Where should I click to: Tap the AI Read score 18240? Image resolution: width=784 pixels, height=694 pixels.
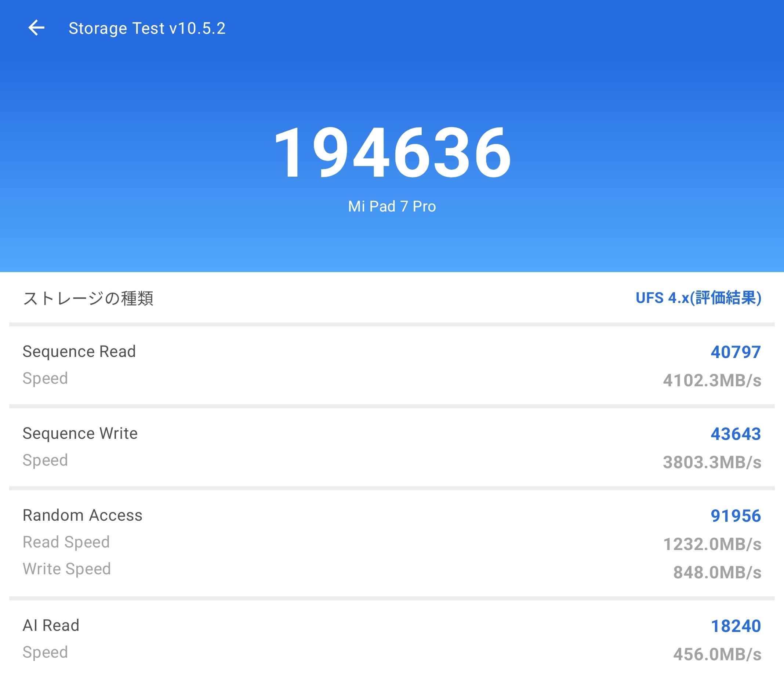(x=736, y=626)
